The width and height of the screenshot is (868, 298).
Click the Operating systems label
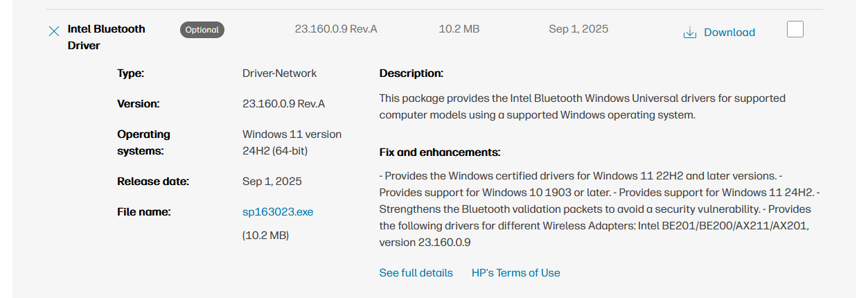coord(143,143)
